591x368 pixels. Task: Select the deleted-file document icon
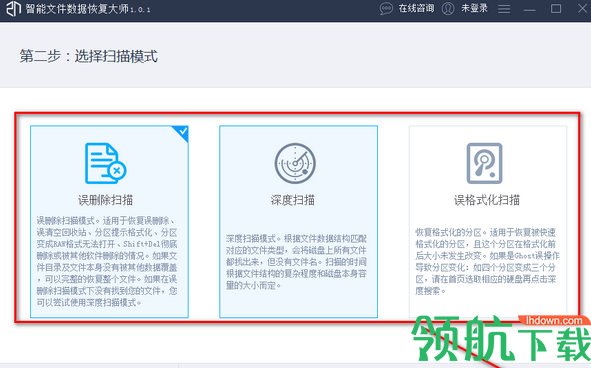click(106, 163)
